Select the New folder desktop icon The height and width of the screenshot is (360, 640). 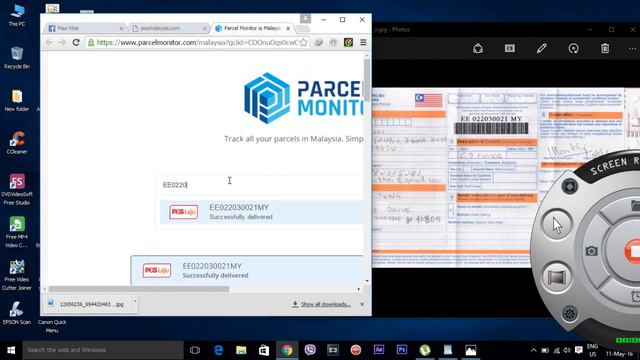[17, 100]
